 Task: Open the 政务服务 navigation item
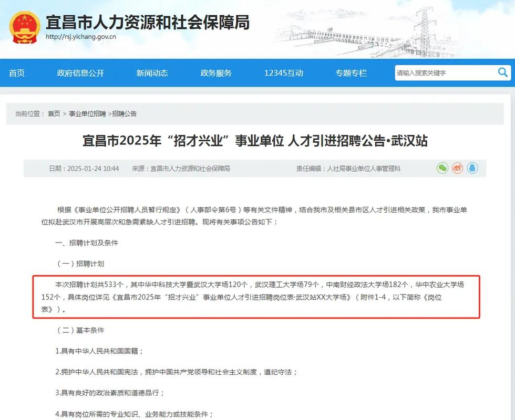215,73
